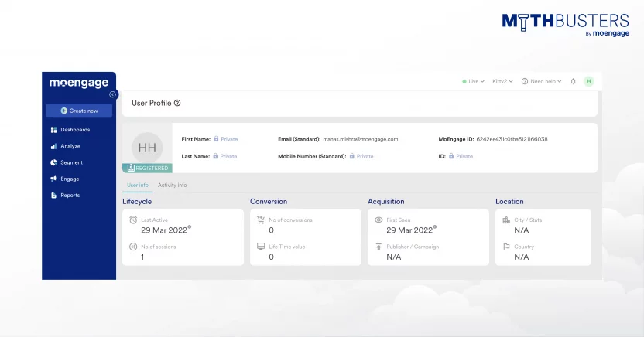
Task: Expand the Live environment dropdown
Action: pyautogui.click(x=473, y=81)
